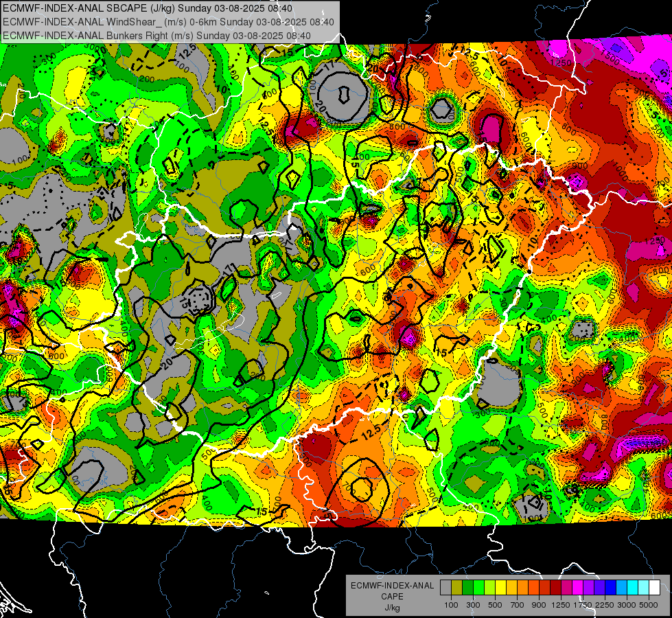Select the orange-red swatch before 900
Image resolution: width=672 pixels, height=618 pixels.
(534, 588)
